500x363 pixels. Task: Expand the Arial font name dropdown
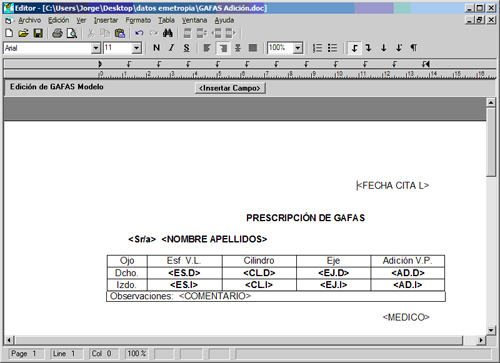(96, 48)
